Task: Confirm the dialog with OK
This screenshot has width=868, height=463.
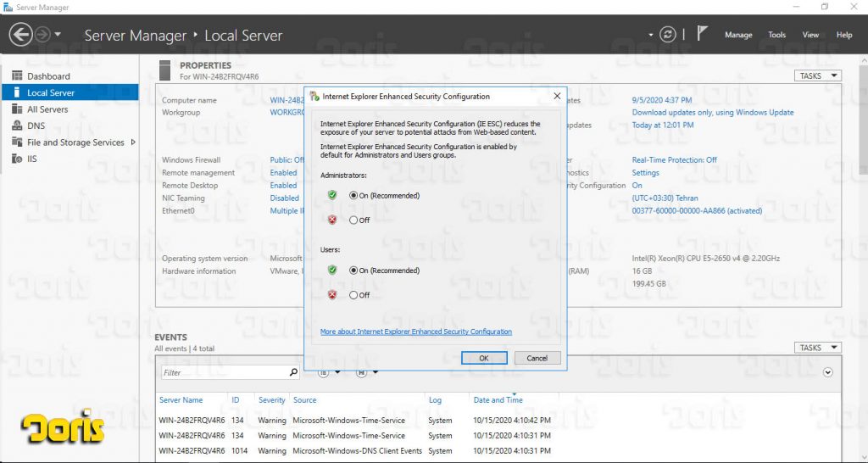Action: click(x=484, y=358)
